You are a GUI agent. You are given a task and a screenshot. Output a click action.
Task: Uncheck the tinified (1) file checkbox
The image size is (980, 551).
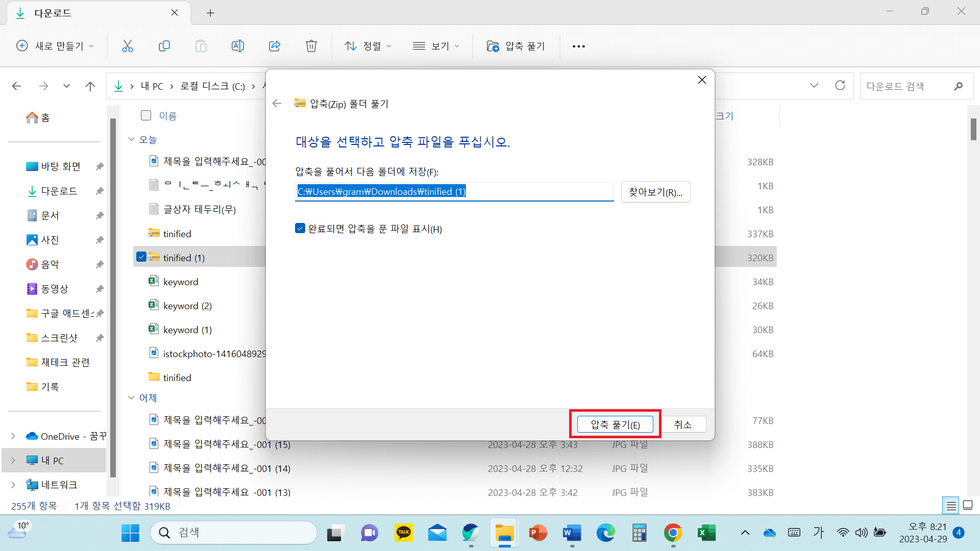141,257
